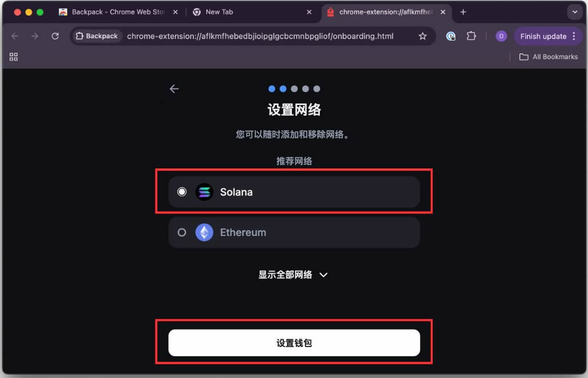Expand 显示全部网络 to show all networks
Image resolution: width=588 pixels, height=378 pixels.
tap(293, 275)
